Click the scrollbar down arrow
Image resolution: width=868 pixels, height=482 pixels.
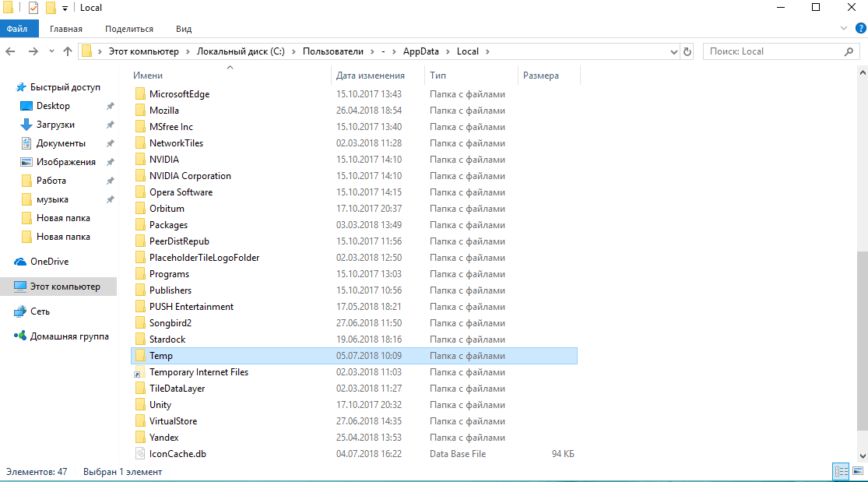pyautogui.click(x=863, y=456)
